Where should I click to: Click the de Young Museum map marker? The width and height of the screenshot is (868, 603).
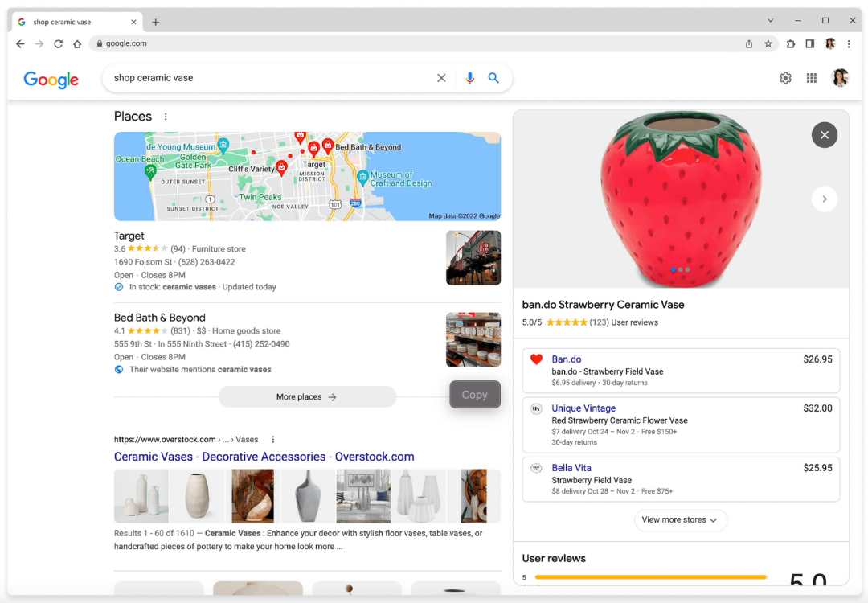[x=223, y=145]
